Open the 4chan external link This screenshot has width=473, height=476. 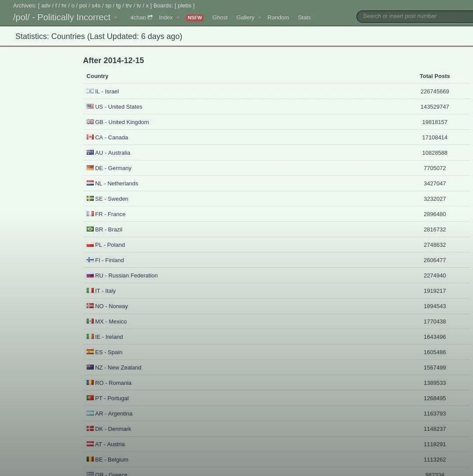pyautogui.click(x=141, y=17)
